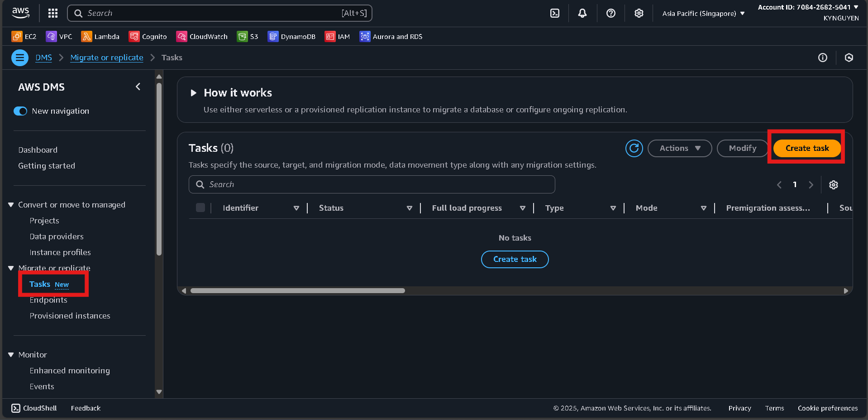Toggle the New navigation switch
The image size is (868, 420).
[x=20, y=111]
